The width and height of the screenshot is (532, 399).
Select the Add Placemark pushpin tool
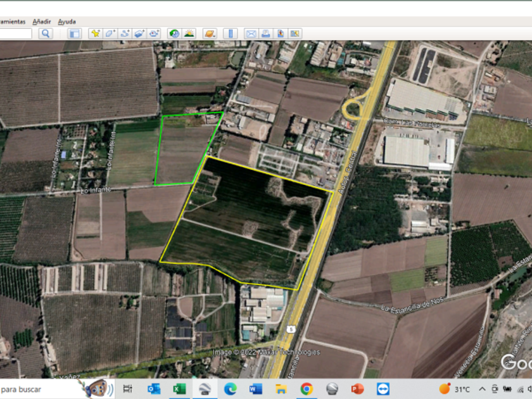pos(96,34)
